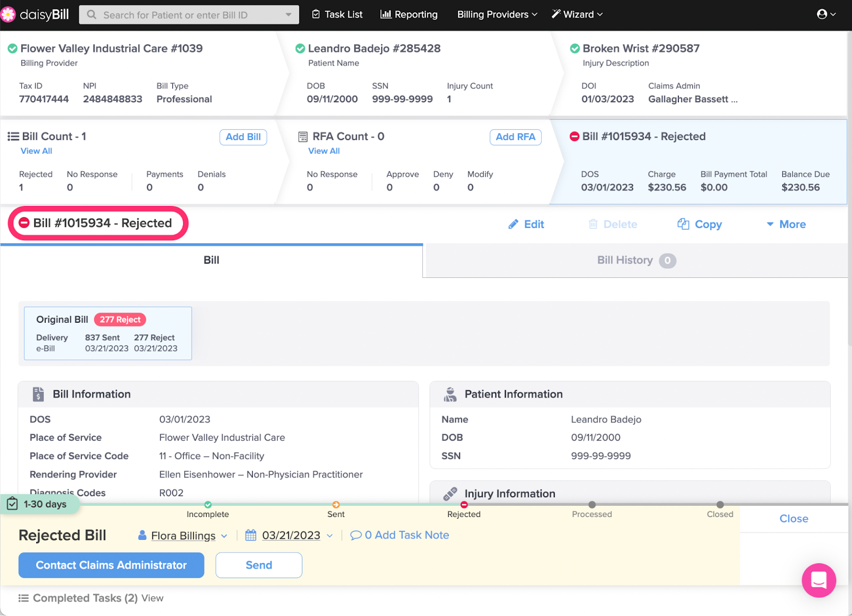Click View All under Bill Count
852x616 pixels.
[x=36, y=151]
